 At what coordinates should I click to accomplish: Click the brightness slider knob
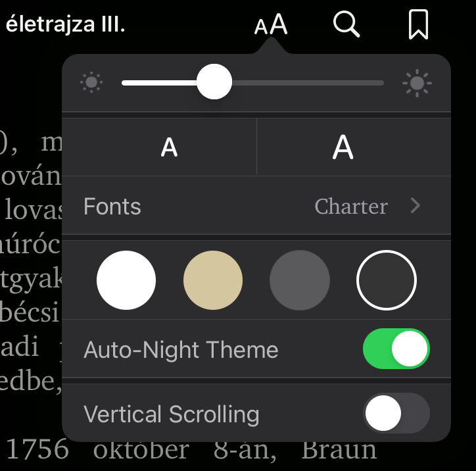pyautogui.click(x=214, y=83)
